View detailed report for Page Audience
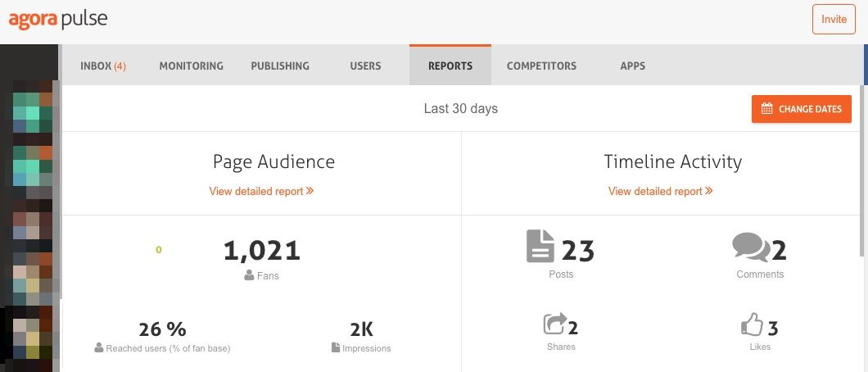This screenshot has width=868, height=372. click(x=261, y=191)
